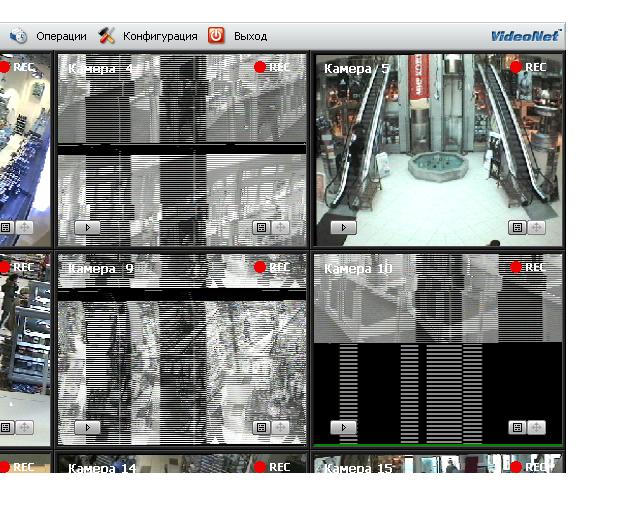Click the Камера 5 title text
The image size is (640, 512).
tap(356, 69)
